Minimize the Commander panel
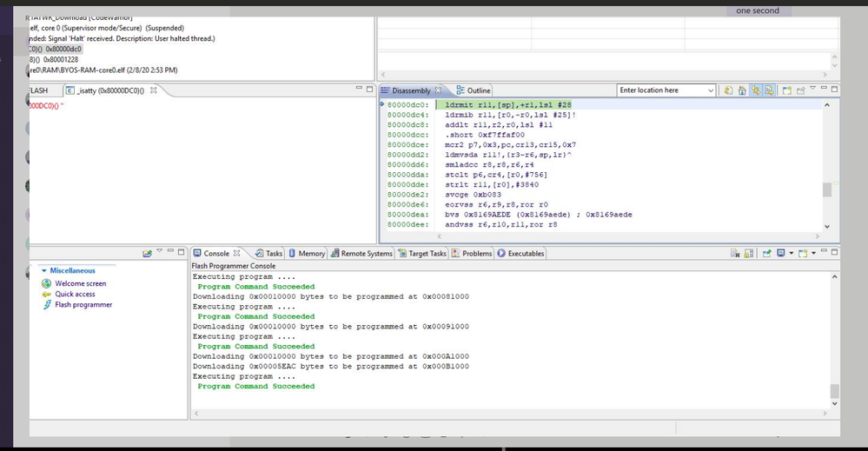Viewport: 868px width, 451px height. coord(170,251)
